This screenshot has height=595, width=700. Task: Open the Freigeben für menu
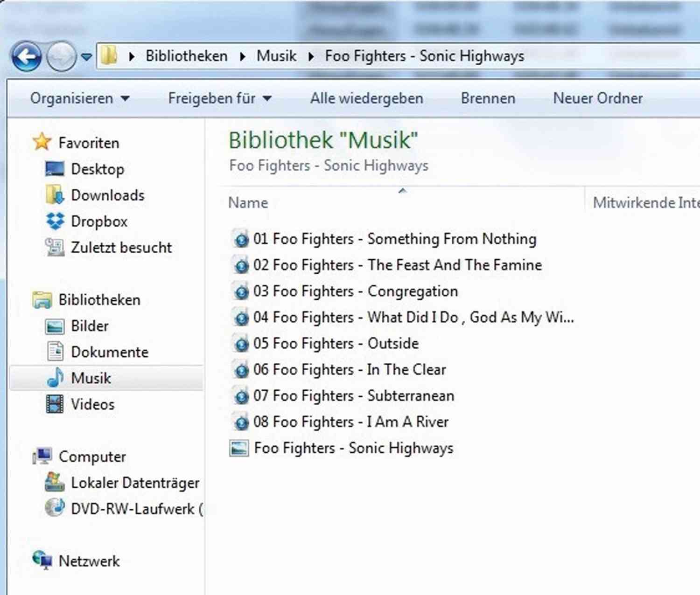pyautogui.click(x=220, y=98)
